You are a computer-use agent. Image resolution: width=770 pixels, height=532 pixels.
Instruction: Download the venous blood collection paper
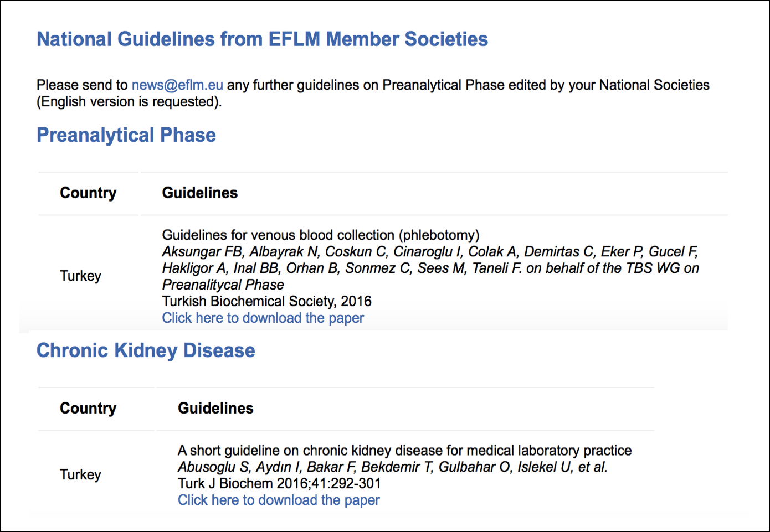pyautogui.click(x=263, y=318)
